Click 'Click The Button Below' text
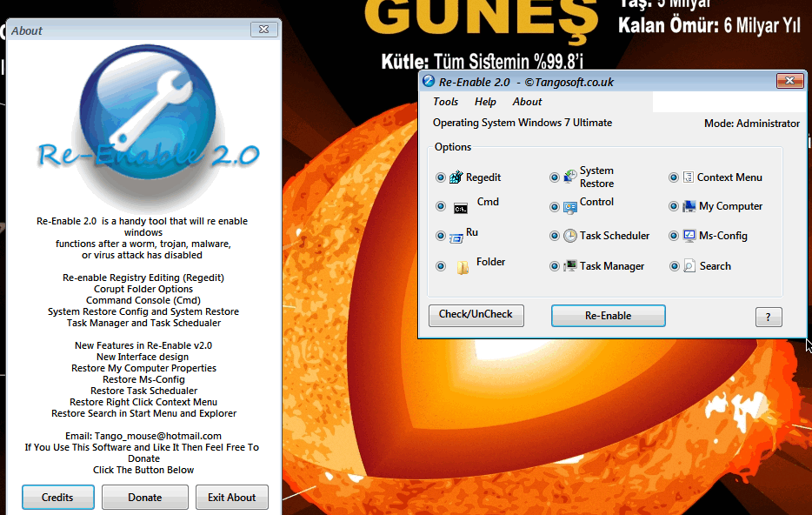Image resolution: width=812 pixels, height=515 pixels. (x=143, y=470)
